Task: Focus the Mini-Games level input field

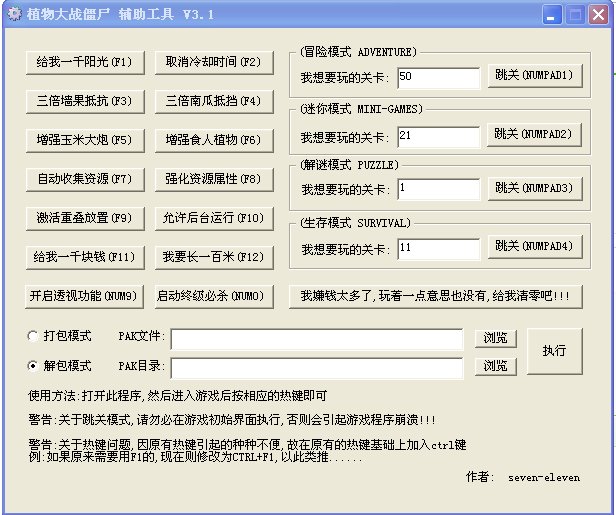Action: (438, 134)
